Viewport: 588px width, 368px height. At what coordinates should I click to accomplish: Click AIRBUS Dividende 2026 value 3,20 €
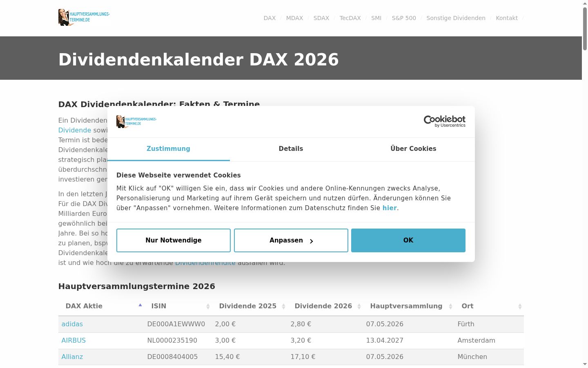point(301,340)
